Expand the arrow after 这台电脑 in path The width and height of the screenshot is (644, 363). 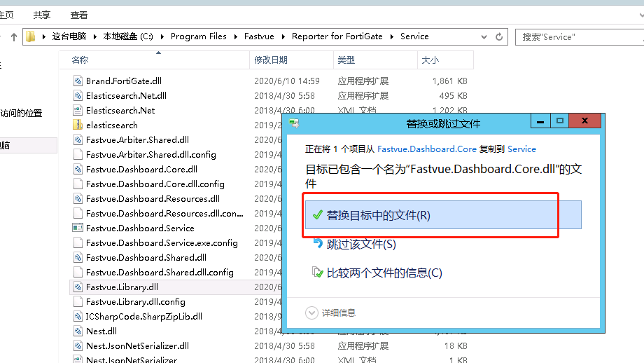pyautogui.click(x=95, y=36)
